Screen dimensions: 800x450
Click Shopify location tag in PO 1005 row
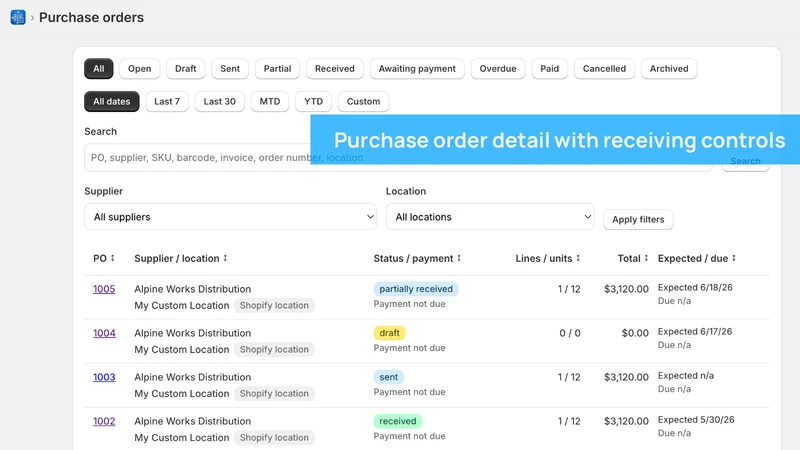(x=274, y=306)
